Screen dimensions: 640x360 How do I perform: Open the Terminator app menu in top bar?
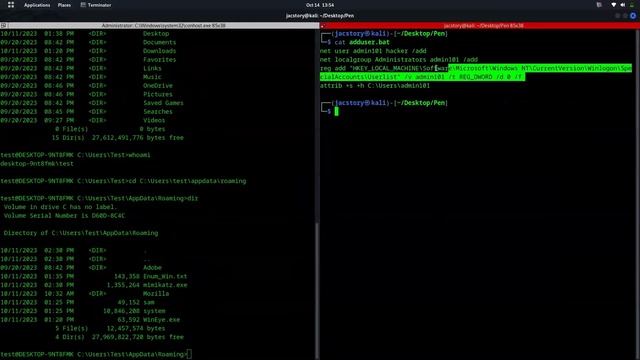[96, 5]
